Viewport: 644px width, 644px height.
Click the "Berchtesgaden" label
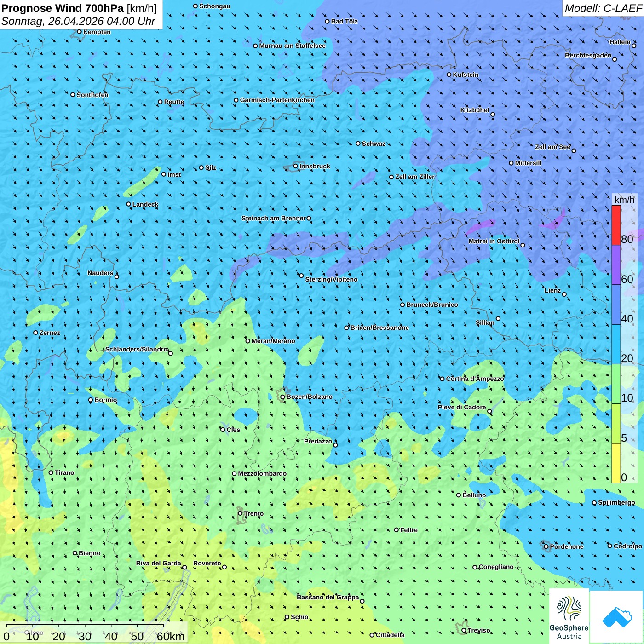tap(588, 55)
